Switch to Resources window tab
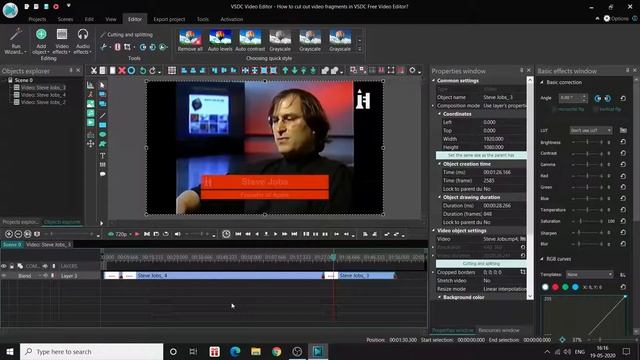 point(499,330)
